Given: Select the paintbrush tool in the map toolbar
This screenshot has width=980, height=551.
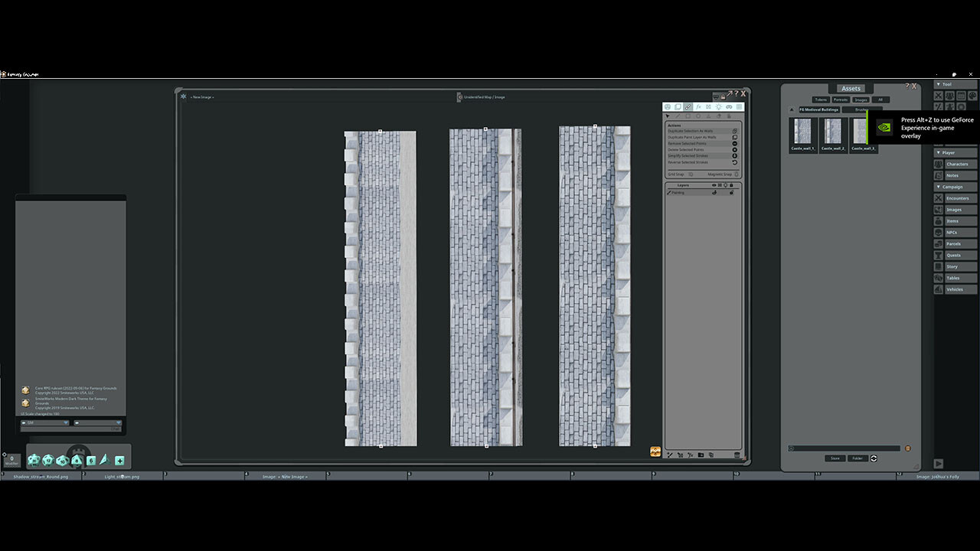Looking at the screenshot, I should click(x=688, y=107).
